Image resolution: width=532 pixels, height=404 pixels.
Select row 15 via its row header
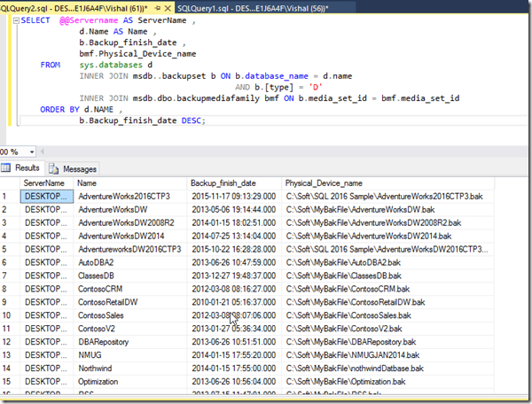(x=8, y=384)
